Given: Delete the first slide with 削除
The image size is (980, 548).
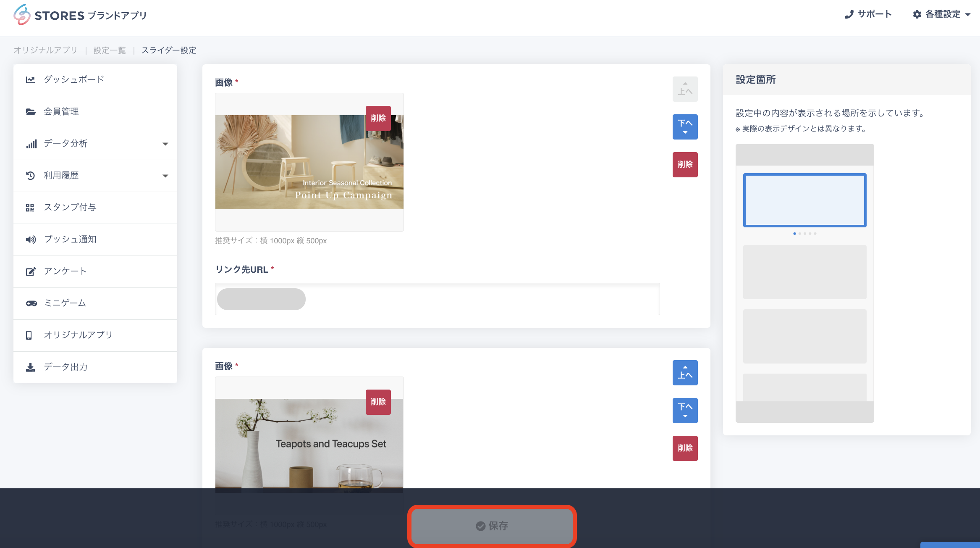Looking at the screenshot, I should (685, 165).
